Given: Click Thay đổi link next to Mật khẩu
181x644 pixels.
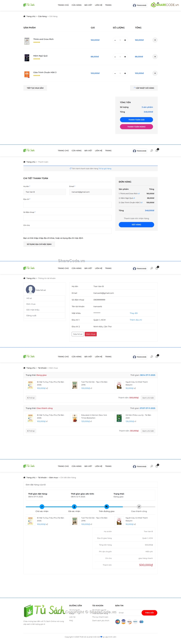Looking at the screenshot, I should (x=134, y=313).
